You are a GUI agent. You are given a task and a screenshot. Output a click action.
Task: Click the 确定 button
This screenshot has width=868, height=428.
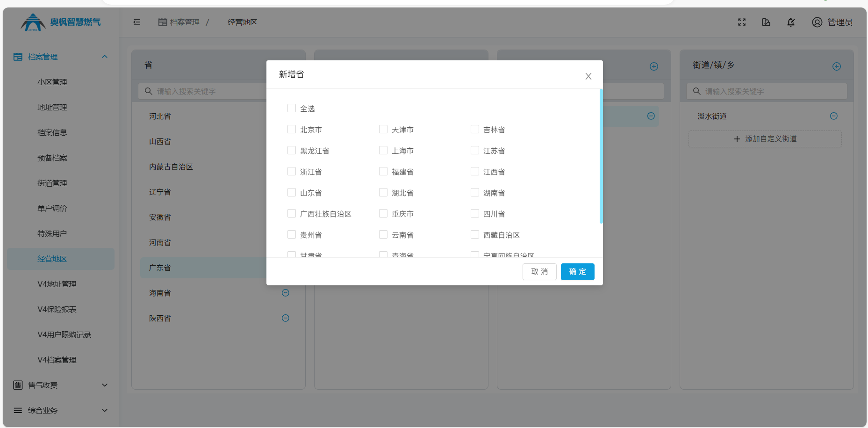coord(578,272)
